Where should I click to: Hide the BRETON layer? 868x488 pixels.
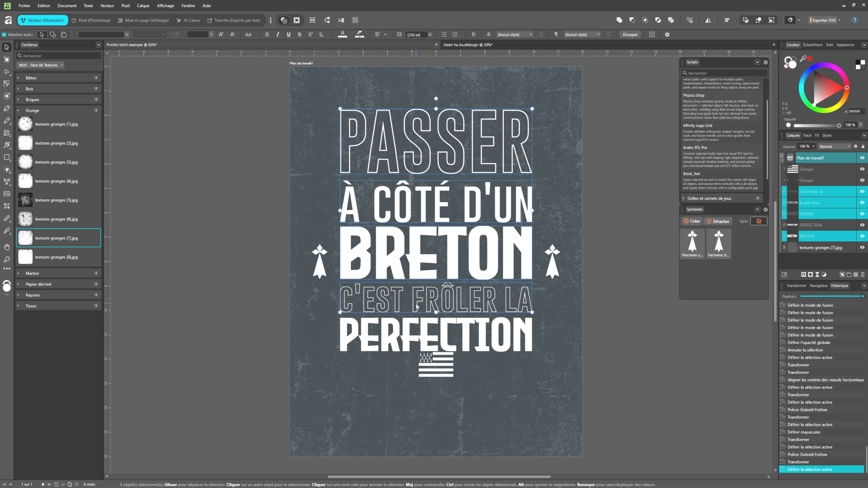tap(862, 236)
